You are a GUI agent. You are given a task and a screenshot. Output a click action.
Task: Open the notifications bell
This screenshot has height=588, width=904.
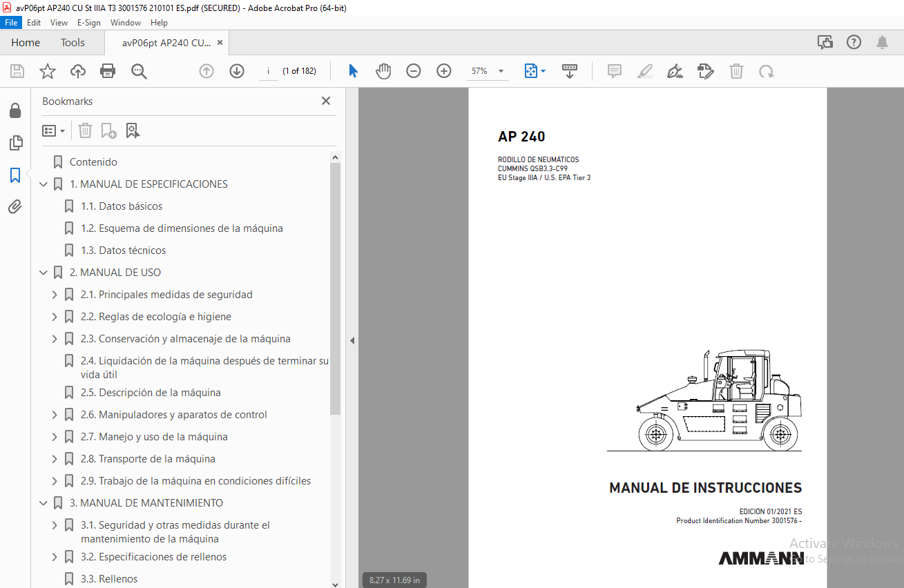coord(882,43)
